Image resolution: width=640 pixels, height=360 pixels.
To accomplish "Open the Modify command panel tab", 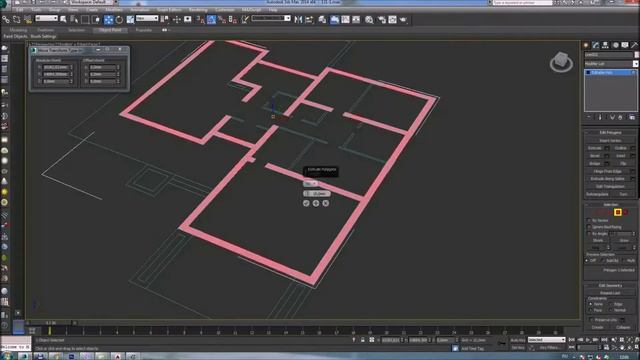I will 596,45.
